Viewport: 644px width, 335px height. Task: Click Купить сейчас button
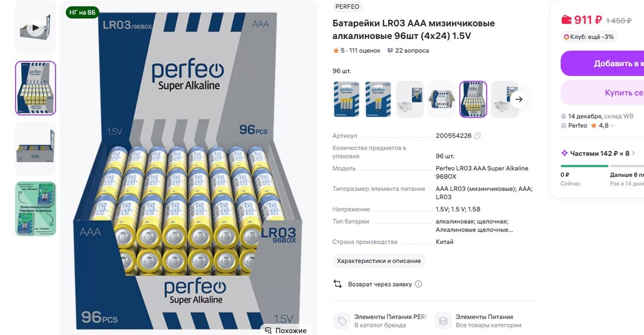point(602,93)
